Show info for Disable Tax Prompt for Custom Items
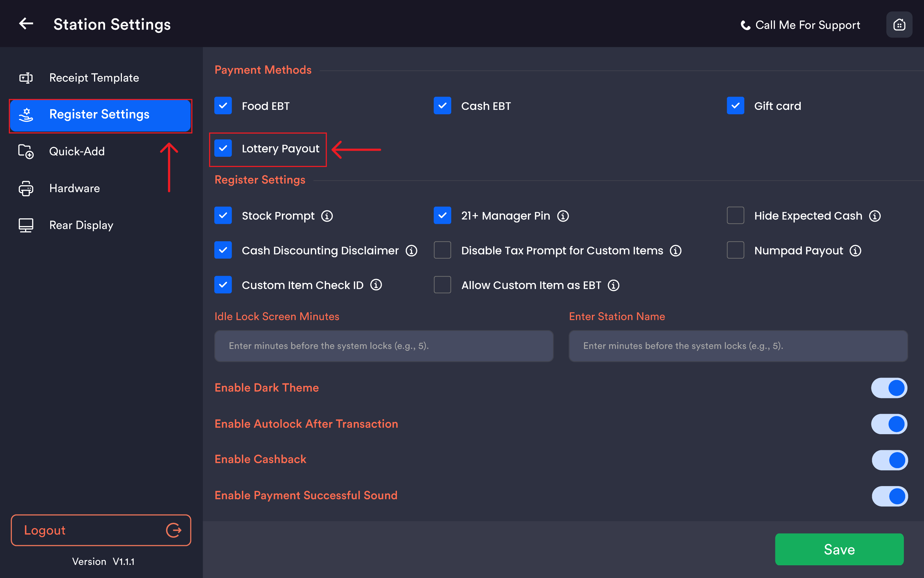Screen dimensions: 924x578 (675, 251)
